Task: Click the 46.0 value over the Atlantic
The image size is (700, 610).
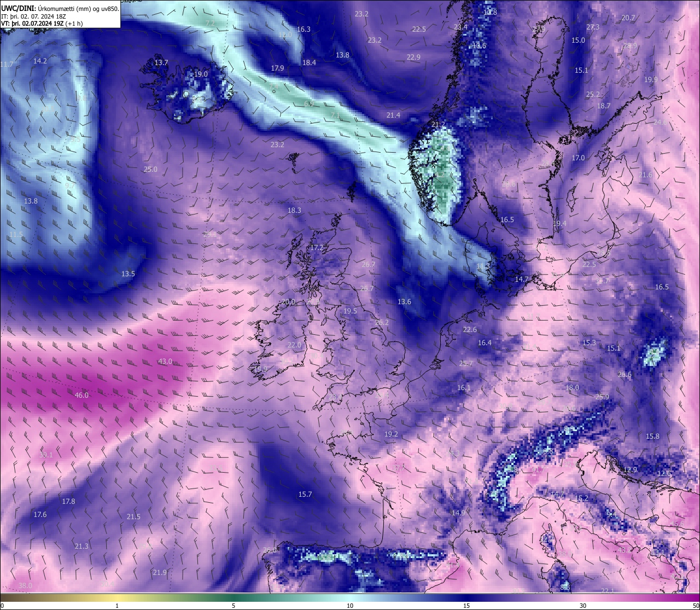Action: pos(81,395)
